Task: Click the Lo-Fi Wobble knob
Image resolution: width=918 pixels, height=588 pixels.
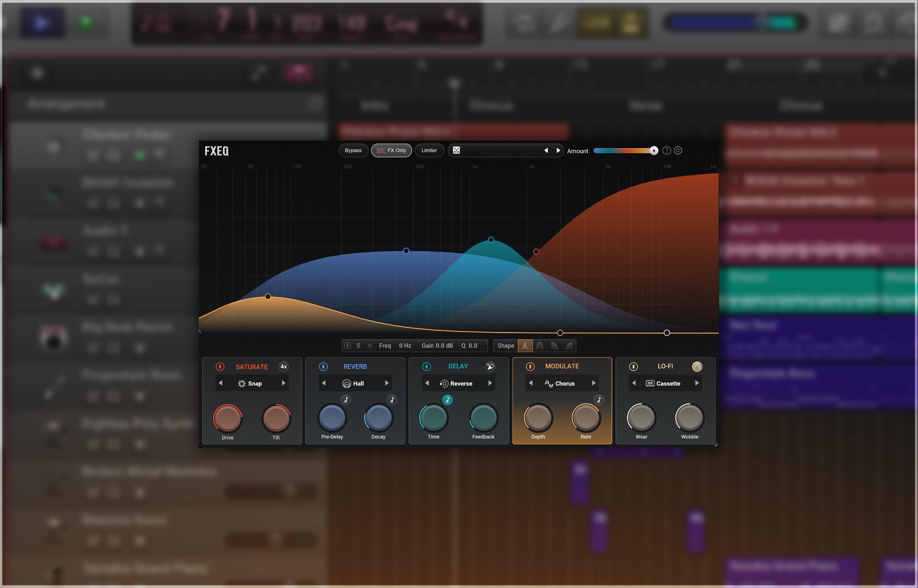Action: [689, 418]
